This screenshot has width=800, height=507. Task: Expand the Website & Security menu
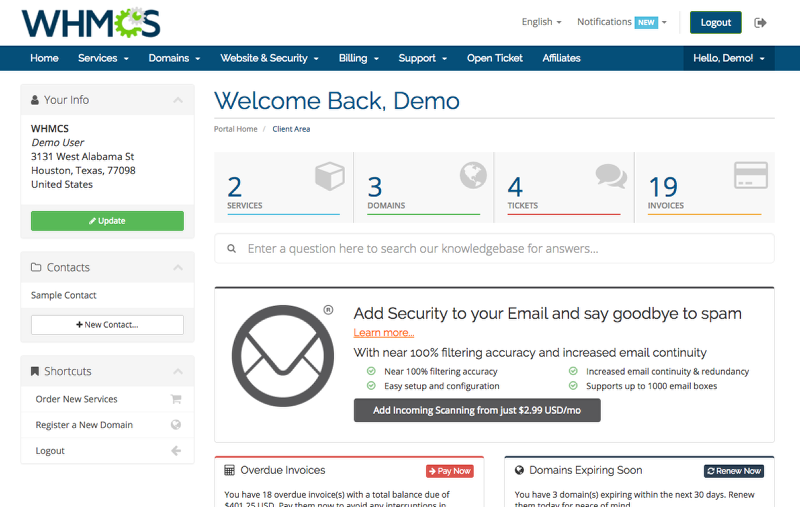pyautogui.click(x=269, y=58)
